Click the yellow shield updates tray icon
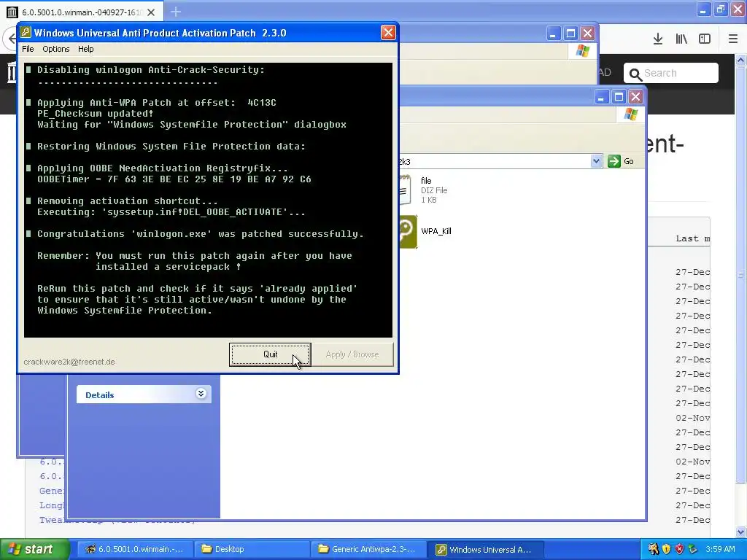 [667, 549]
